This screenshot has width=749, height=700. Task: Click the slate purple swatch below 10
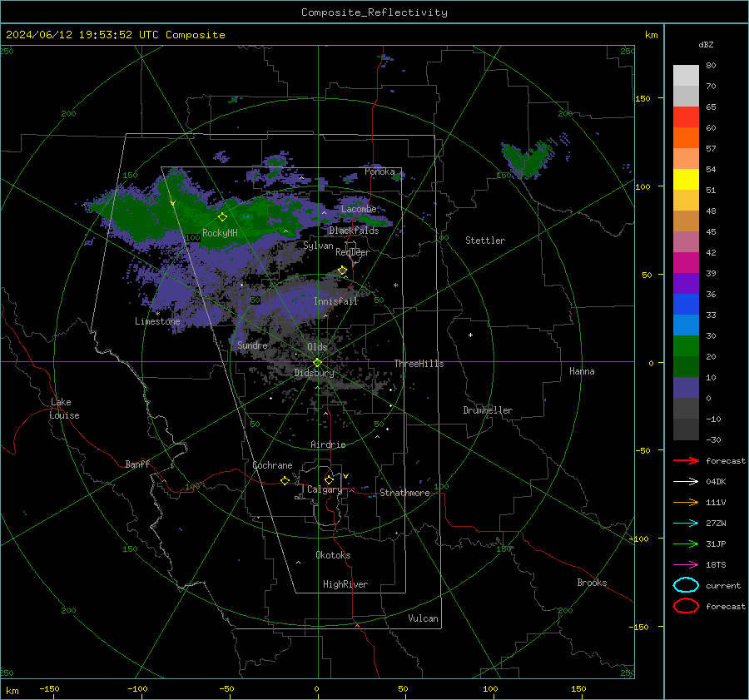(686, 388)
